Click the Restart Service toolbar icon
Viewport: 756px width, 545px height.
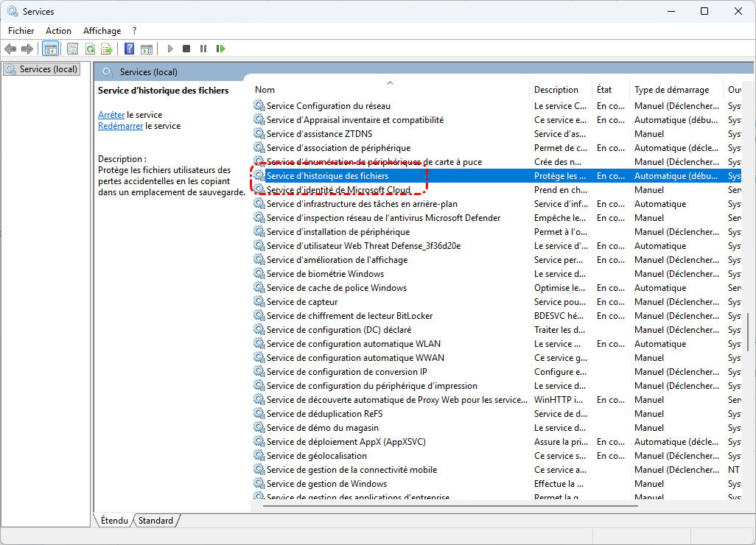pyautogui.click(x=220, y=49)
